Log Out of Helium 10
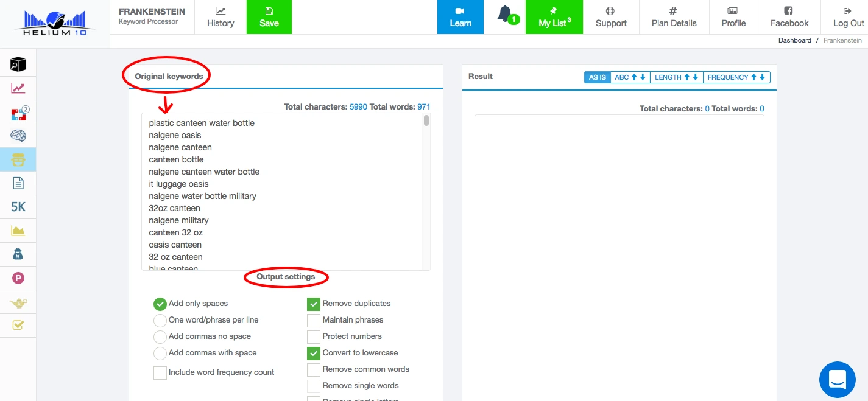This screenshot has width=868, height=401. [x=849, y=17]
